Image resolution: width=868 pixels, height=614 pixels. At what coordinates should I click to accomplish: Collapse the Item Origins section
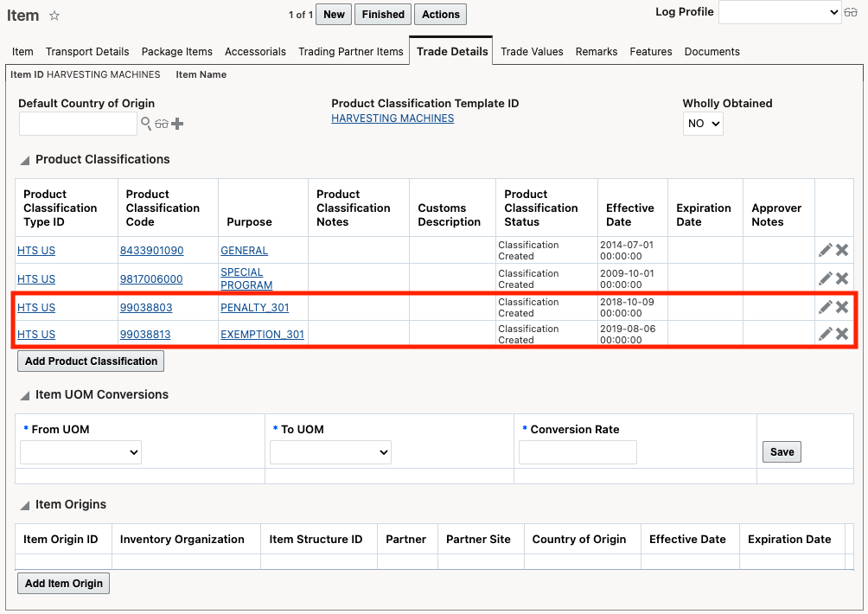[25, 505]
